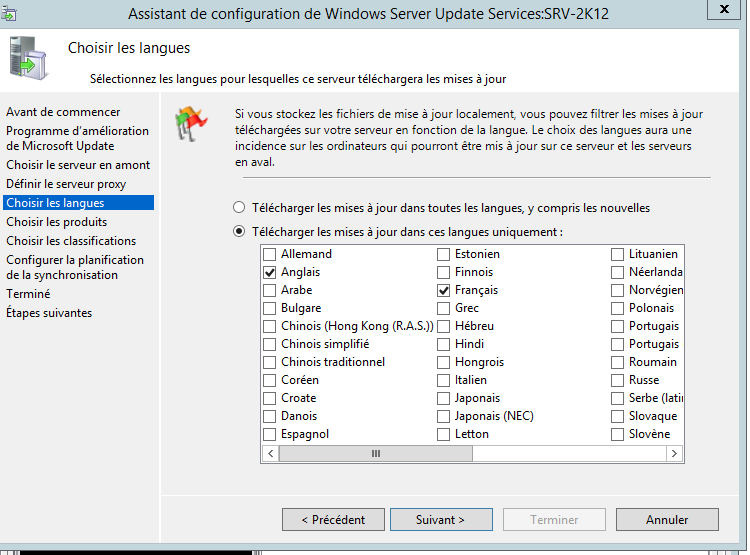Image resolution: width=750 pixels, height=555 pixels.
Task: Check the Polonais language checkbox
Action: pos(618,308)
